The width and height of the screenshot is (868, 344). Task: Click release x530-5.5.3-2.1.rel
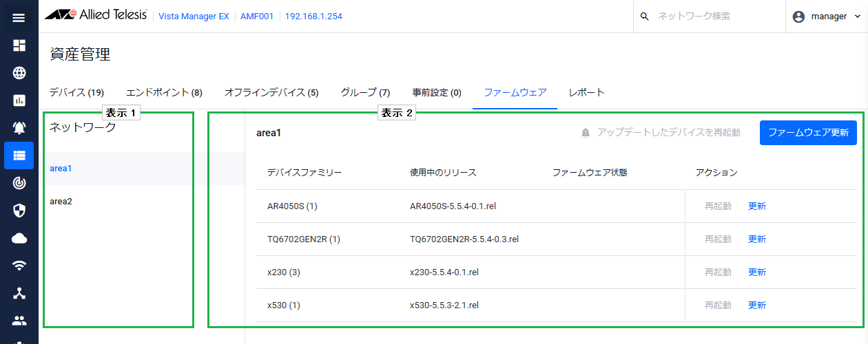coord(444,305)
